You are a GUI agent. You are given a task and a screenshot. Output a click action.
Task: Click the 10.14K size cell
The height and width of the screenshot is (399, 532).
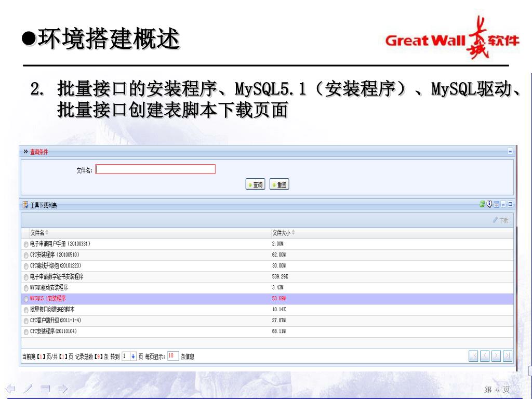tap(279, 310)
